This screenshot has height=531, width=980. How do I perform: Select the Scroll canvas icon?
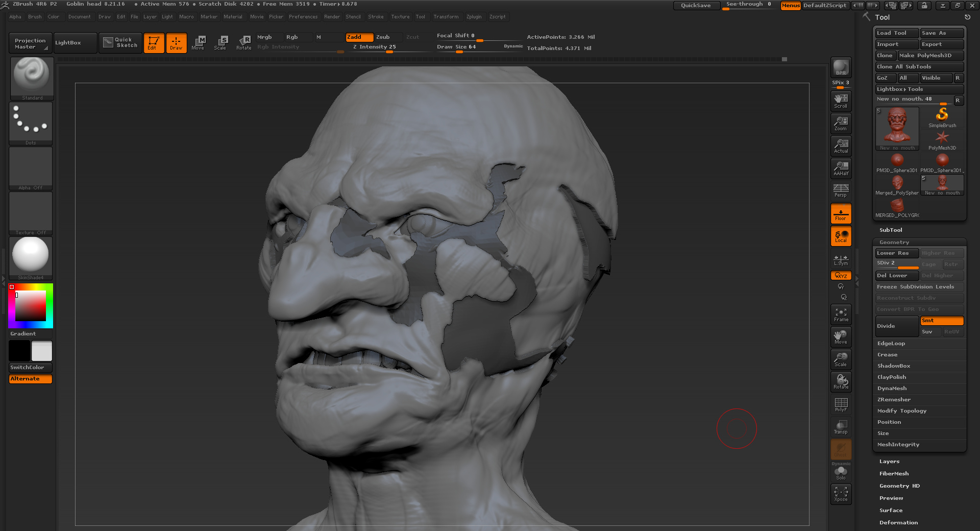point(841,101)
